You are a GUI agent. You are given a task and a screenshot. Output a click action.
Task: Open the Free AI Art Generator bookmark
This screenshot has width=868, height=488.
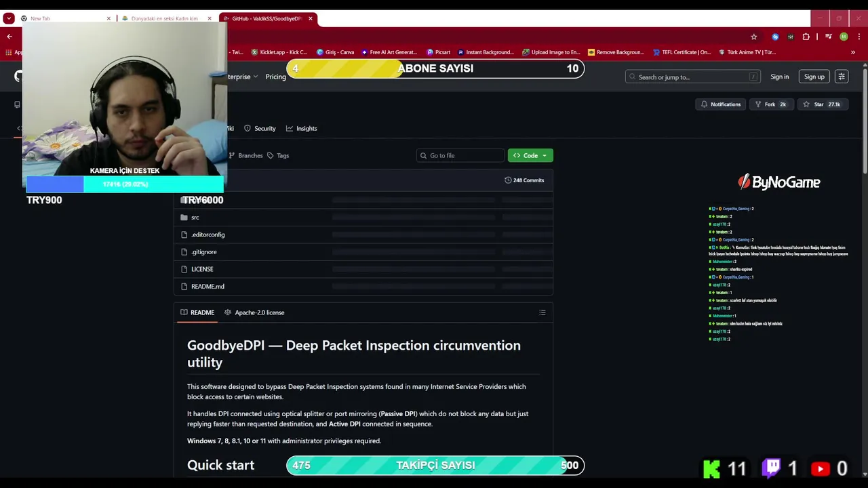pos(389,52)
